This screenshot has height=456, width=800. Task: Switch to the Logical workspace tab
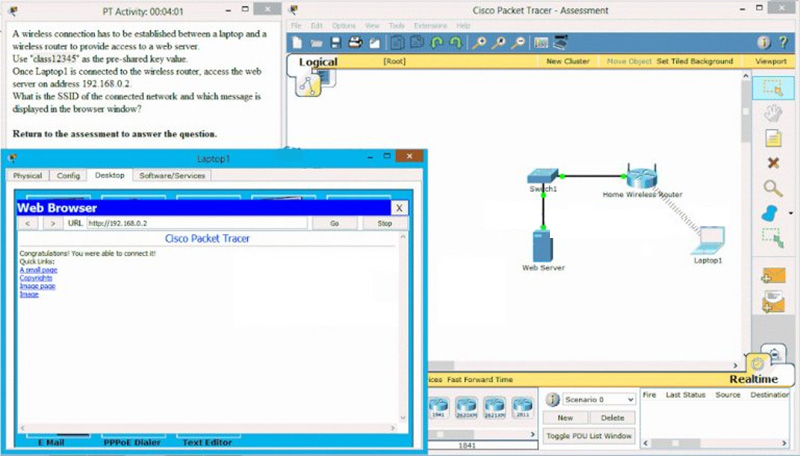pyautogui.click(x=318, y=62)
